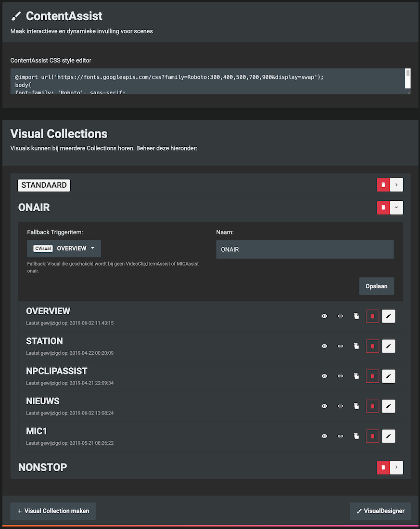Screen dimensions: 420x529
Task: Edit the NPCLIPASSIST visual with pencil
Action: pyautogui.click(x=389, y=376)
